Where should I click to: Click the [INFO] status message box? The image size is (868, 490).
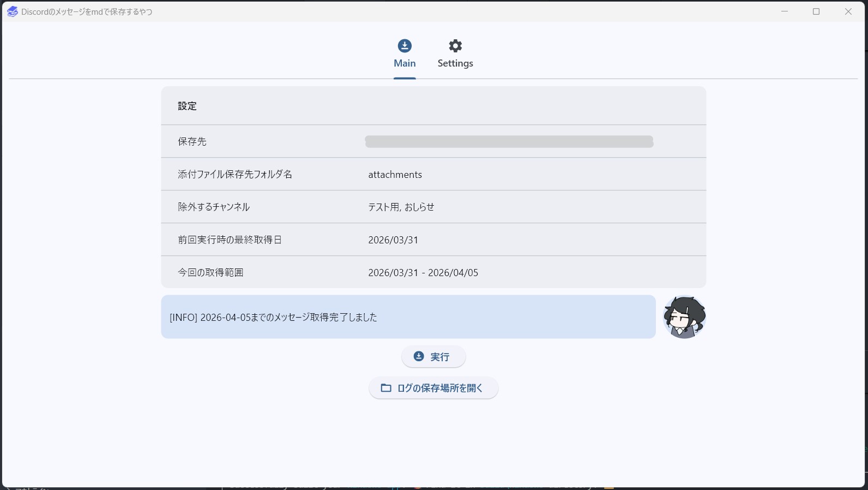coord(408,317)
